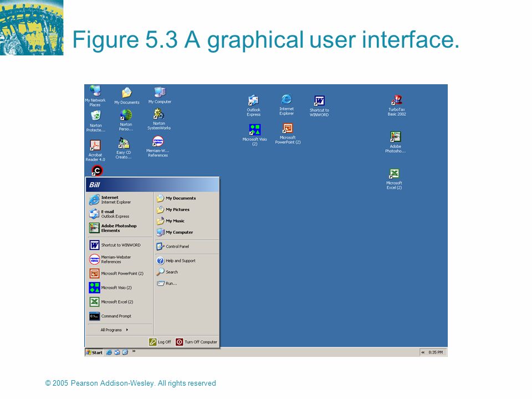
Task: Open Control Panel from the Start menu
Action: (x=187, y=247)
